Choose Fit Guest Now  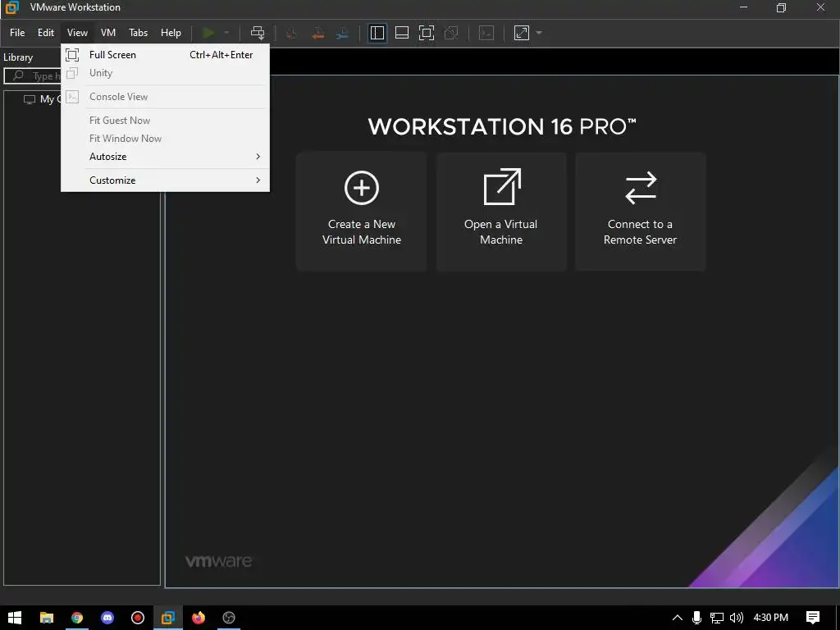pos(165,120)
